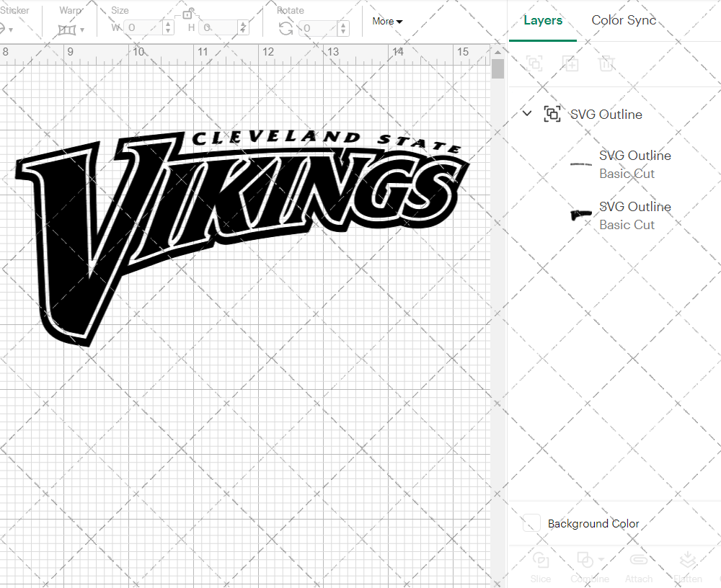This screenshot has height=588, width=721.
Task: Switch to the Color Sync tab
Action: (x=623, y=20)
